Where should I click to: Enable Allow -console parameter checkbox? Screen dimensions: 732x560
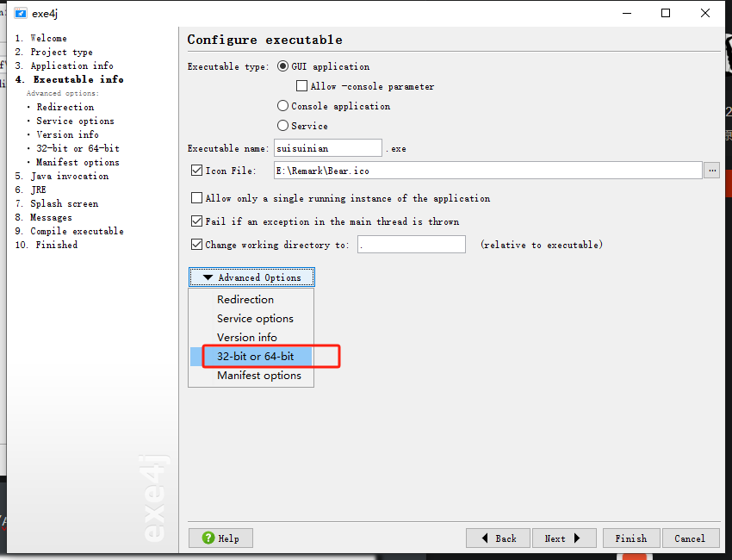pyautogui.click(x=301, y=86)
